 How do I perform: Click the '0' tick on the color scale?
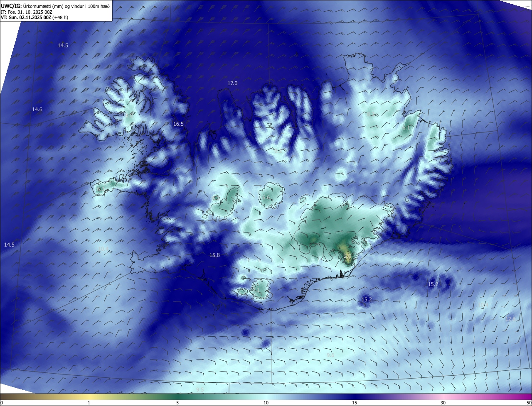pyautogui.click(x=2, y=403)
